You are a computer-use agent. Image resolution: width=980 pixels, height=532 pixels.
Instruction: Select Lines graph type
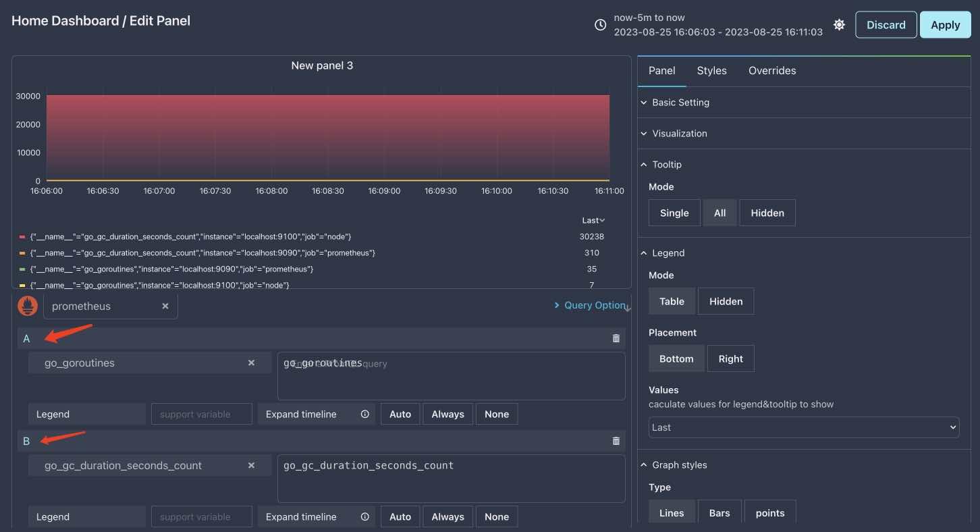coord(672,512)
